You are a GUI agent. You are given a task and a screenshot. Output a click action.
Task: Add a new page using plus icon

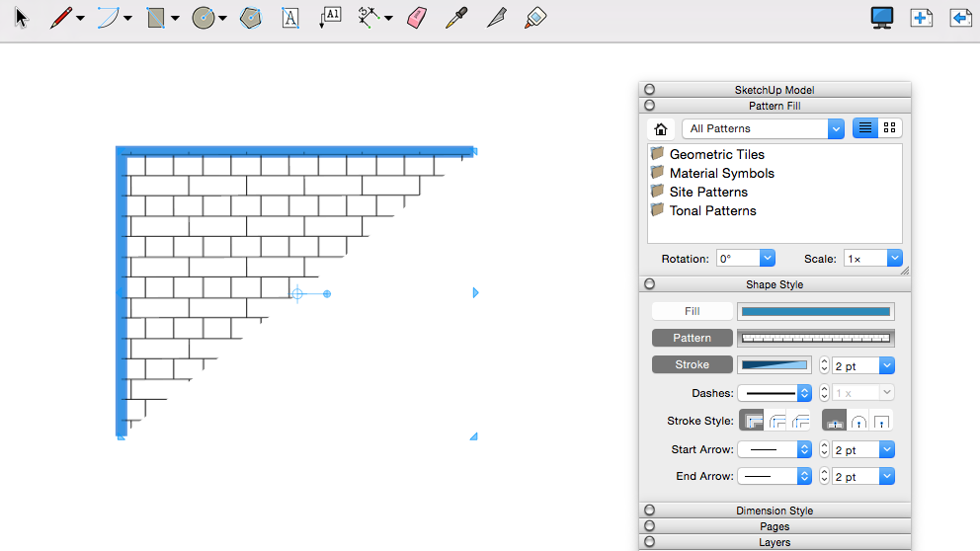point(922,18)
